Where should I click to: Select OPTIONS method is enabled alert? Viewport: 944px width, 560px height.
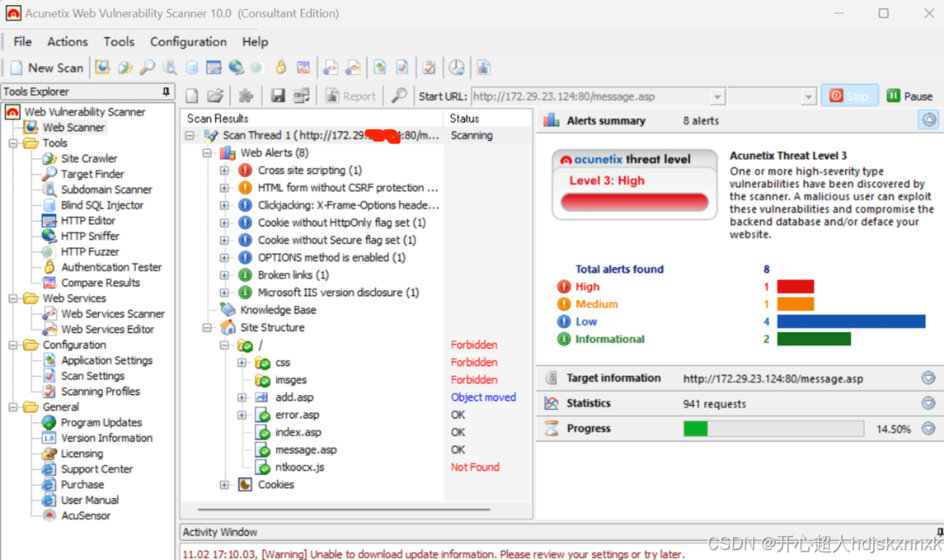[331, 258]
